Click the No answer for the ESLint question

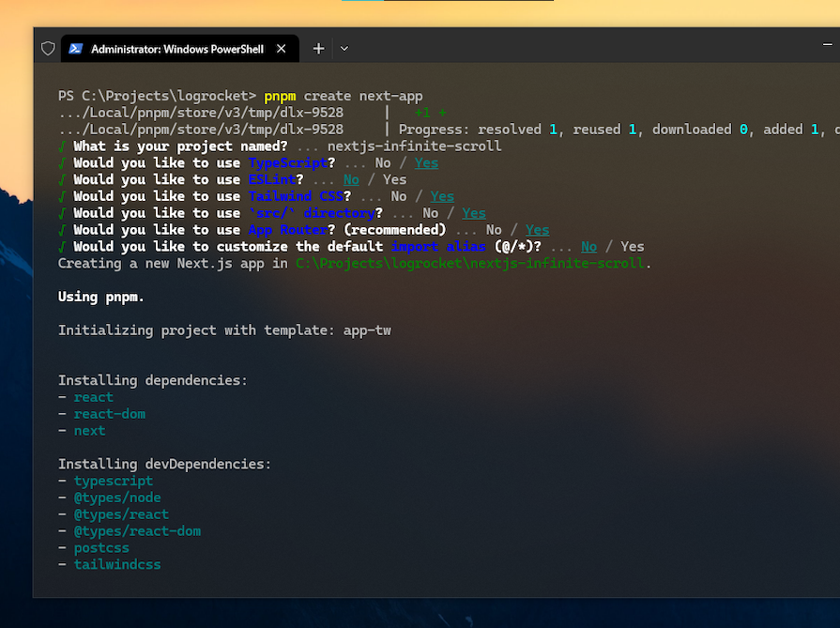[351, 179]
